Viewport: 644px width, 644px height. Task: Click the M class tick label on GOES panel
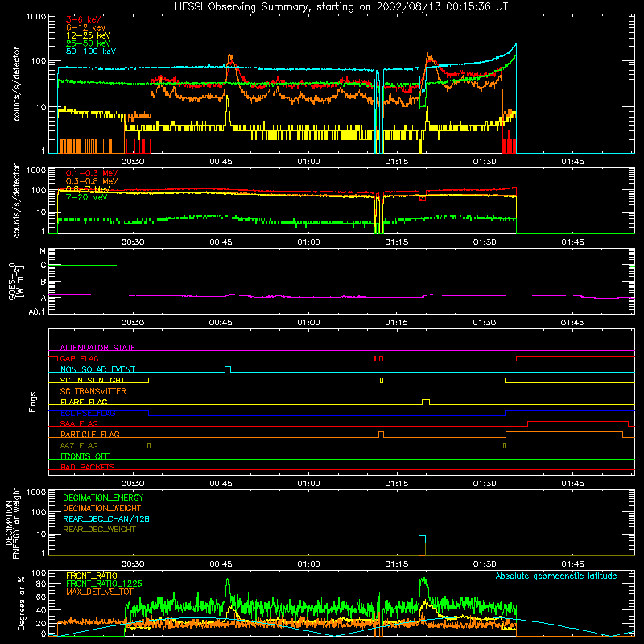[x=43, y=251]
